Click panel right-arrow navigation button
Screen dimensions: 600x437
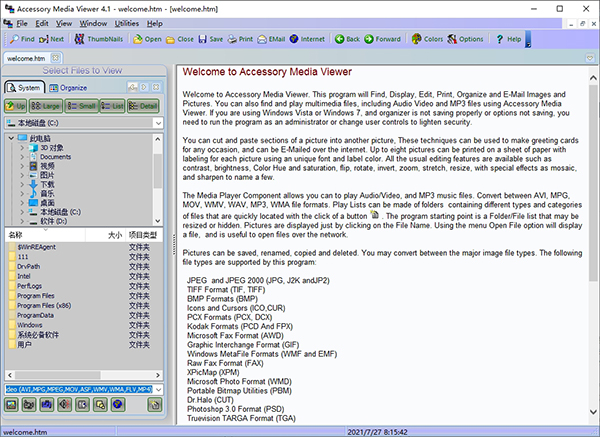pyautogui.click(x=144, y=87)
